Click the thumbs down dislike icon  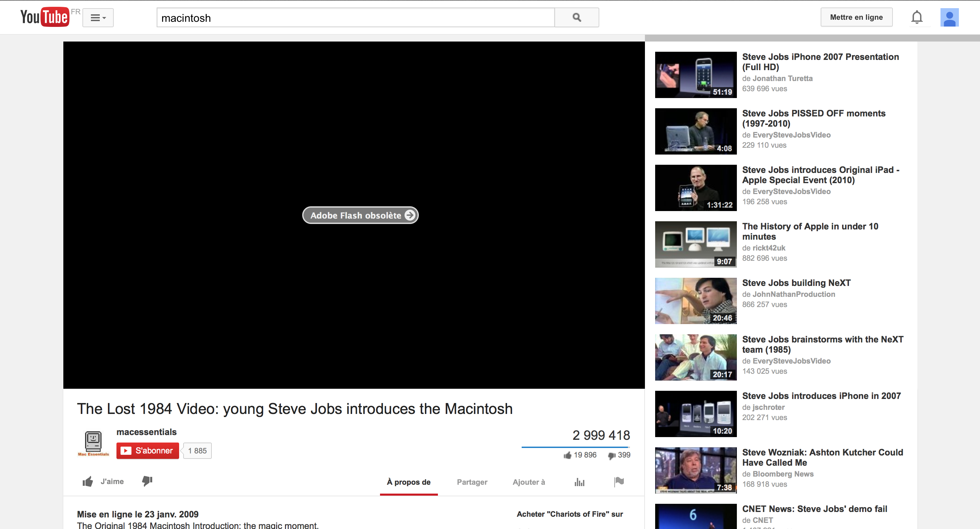[x=147, y=481]
